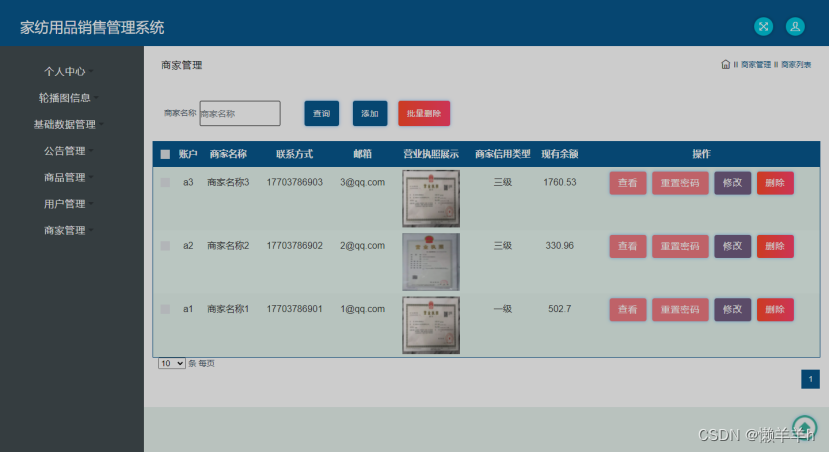The image size is (830, 453).
Task: Click the 家纺用品销售管理系统 title
Action: tap(92, 28)
